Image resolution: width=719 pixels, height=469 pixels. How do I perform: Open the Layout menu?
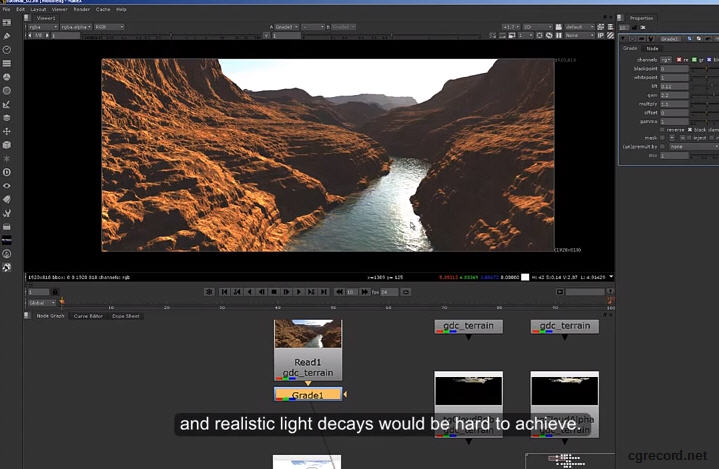pyautogui.click(x=39, y=9)
